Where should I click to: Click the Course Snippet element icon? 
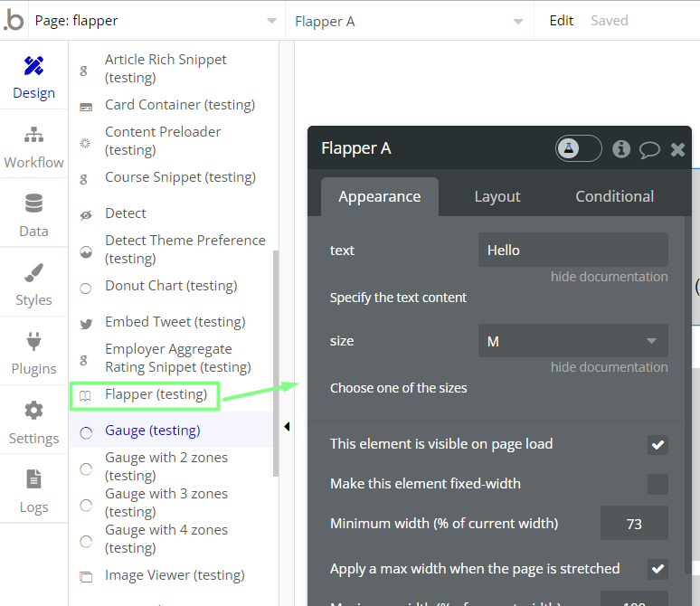[83, 179]
